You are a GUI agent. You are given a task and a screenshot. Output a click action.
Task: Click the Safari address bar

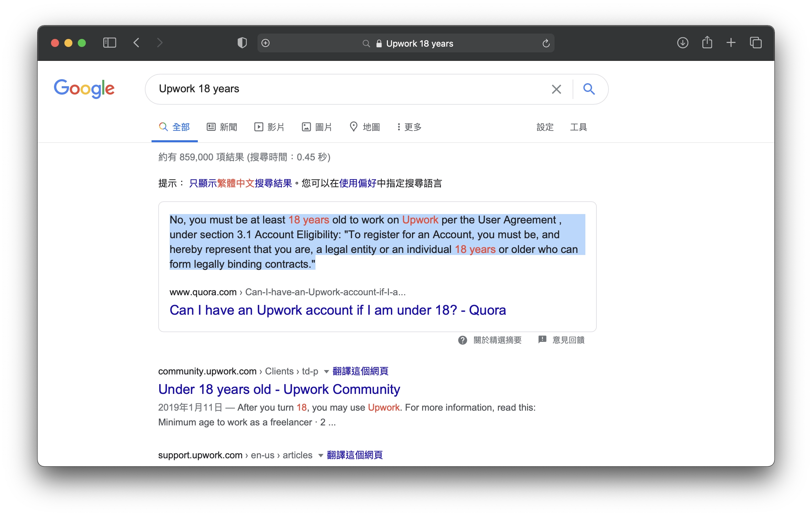pos(406,43)
